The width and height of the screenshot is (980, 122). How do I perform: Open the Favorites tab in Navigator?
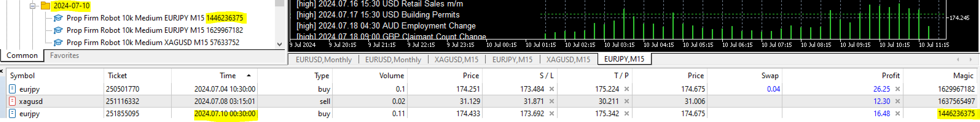pos(64,55)
